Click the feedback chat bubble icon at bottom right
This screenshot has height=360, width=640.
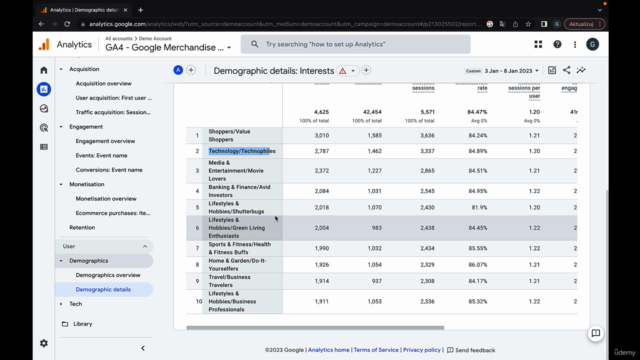click(x=596, y=333)
